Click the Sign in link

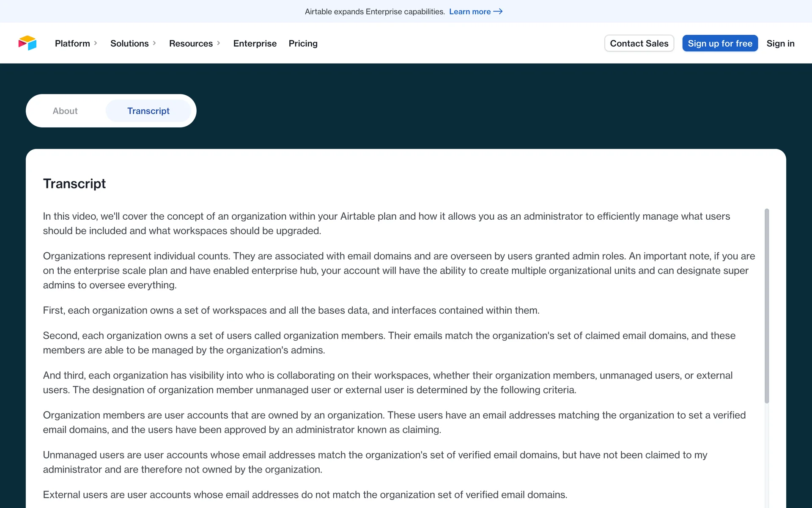point(780,43)
